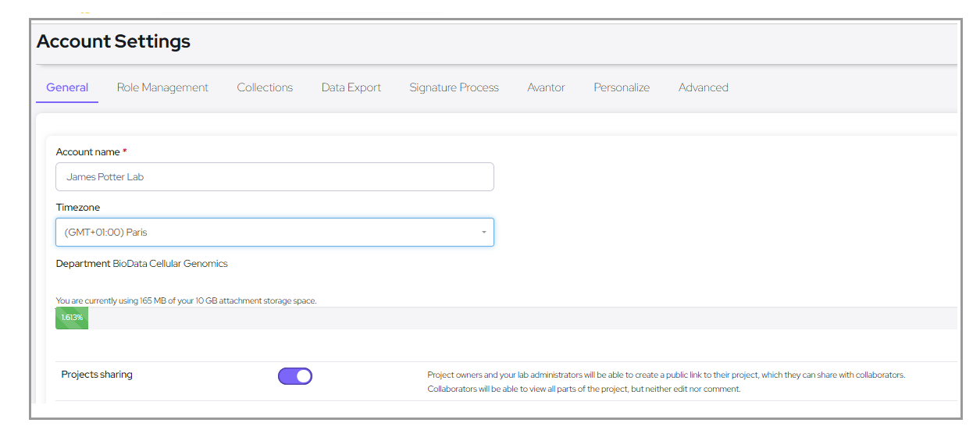Click the Projects sharing label
980x430 pixels.
(97, 375)
